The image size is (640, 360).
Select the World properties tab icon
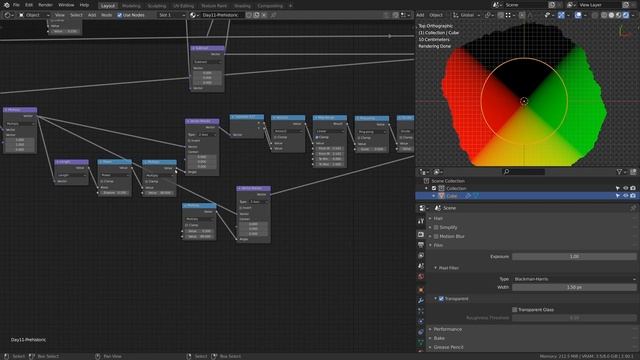pos(421,276)
